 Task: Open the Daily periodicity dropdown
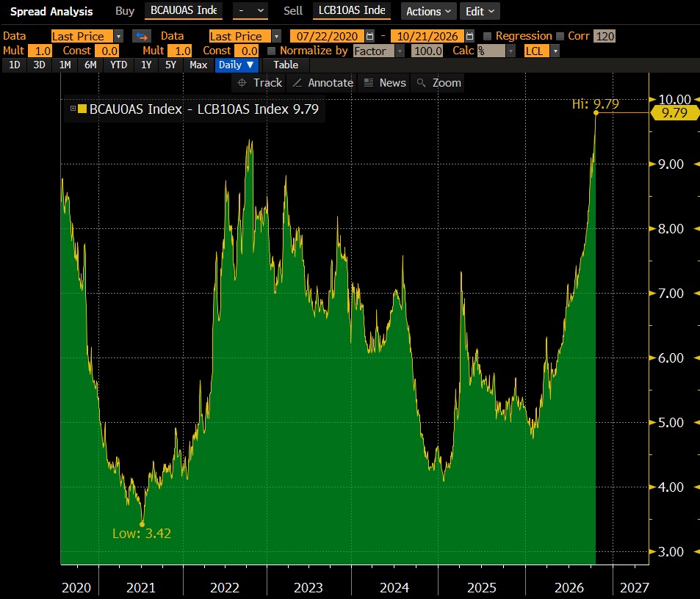click(237, 65)
